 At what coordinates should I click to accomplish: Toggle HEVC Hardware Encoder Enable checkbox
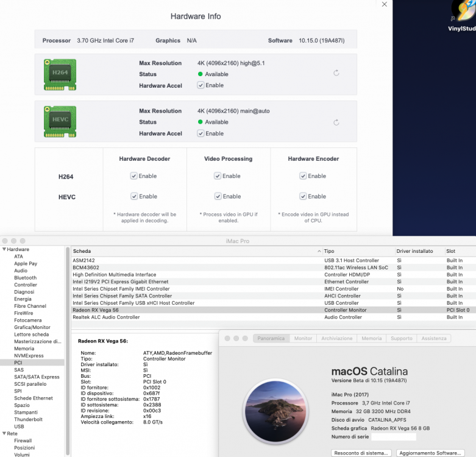click(303, 196)
